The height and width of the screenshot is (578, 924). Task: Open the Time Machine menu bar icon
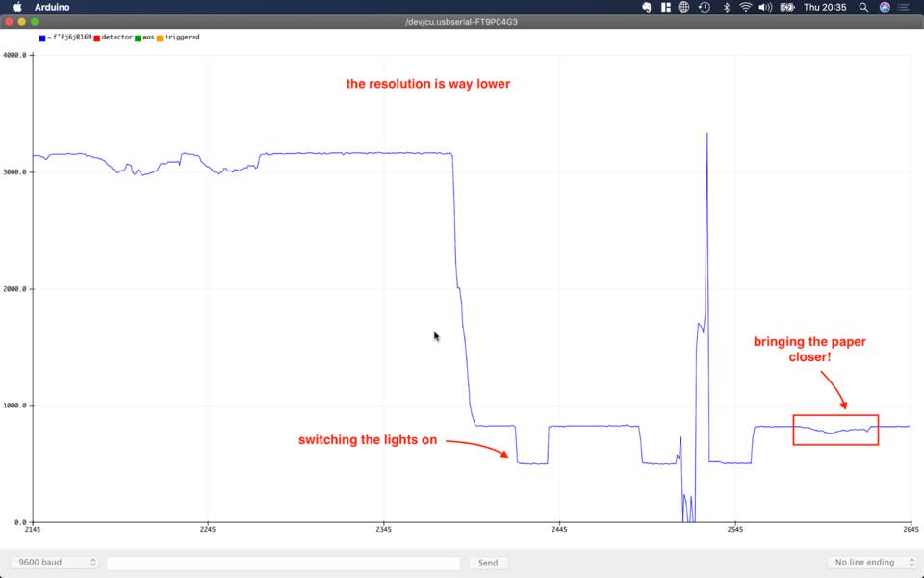pos(705,7)
